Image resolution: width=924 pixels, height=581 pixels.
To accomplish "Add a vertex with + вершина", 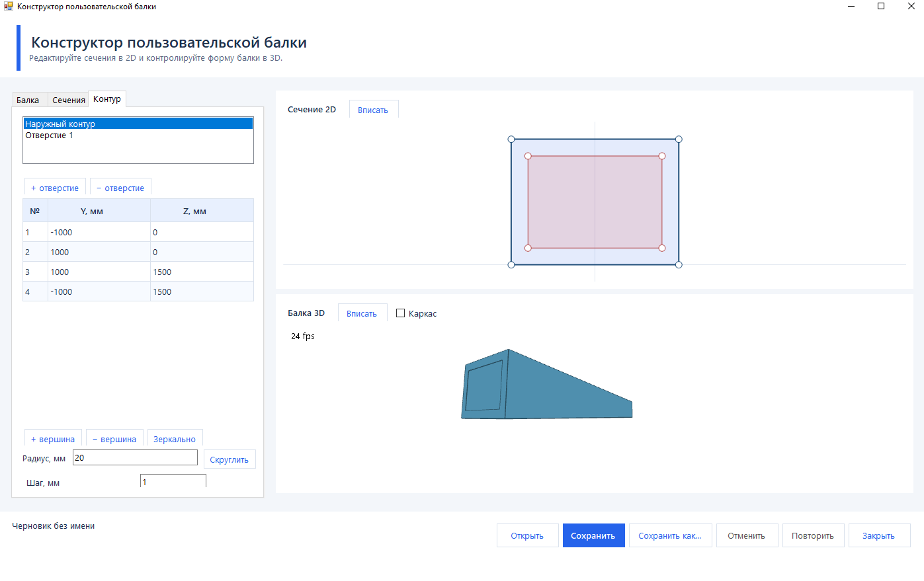I will tap(53, 439).
